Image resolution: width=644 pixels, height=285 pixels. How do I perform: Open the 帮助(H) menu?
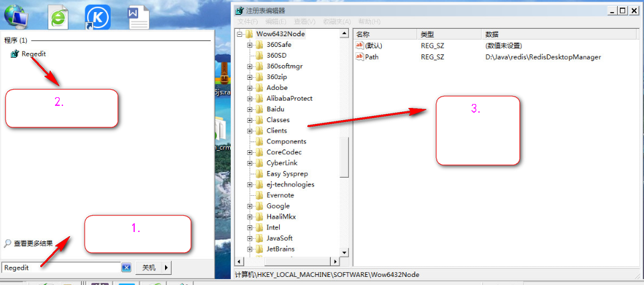(x=369, y=21)
